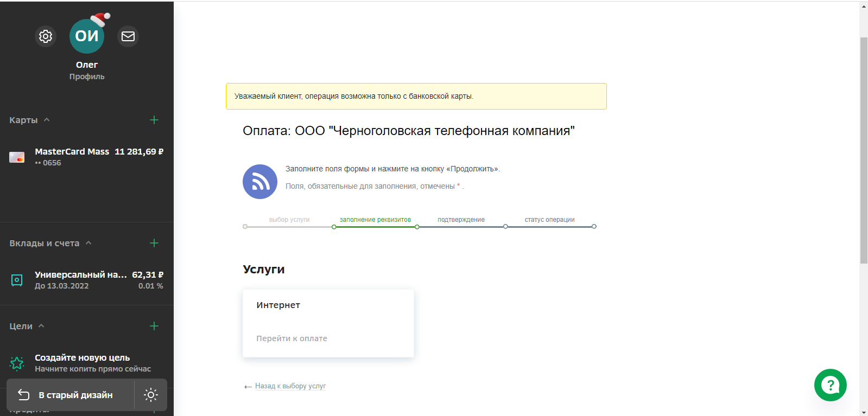Click the star icon for new goal
This screenshot has width=868, height=416.
coord(17,363)
